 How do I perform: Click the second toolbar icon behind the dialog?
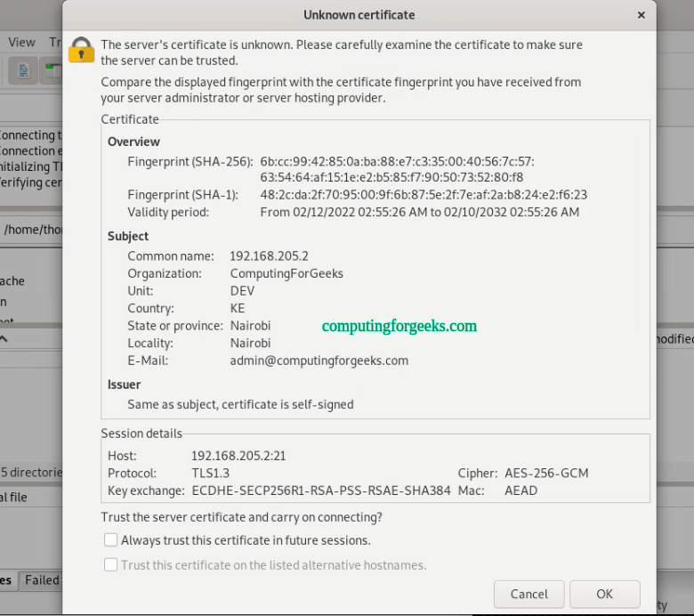[52, 70]
